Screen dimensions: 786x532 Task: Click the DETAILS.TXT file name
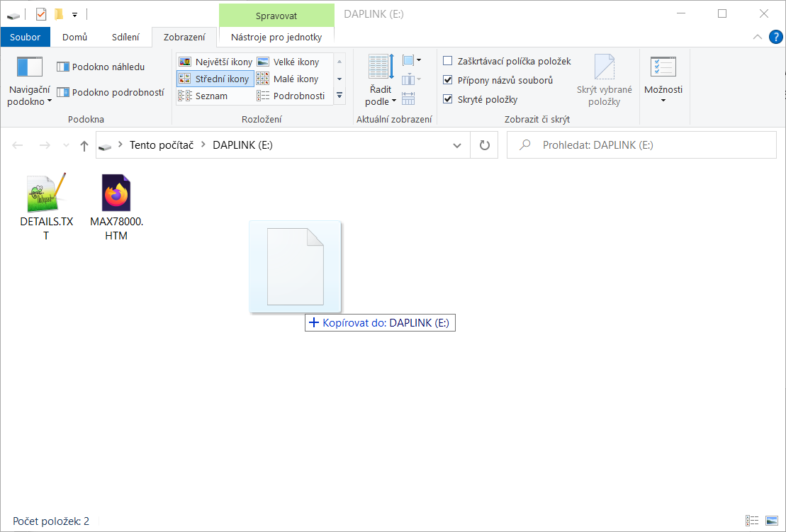pos(47,228)
